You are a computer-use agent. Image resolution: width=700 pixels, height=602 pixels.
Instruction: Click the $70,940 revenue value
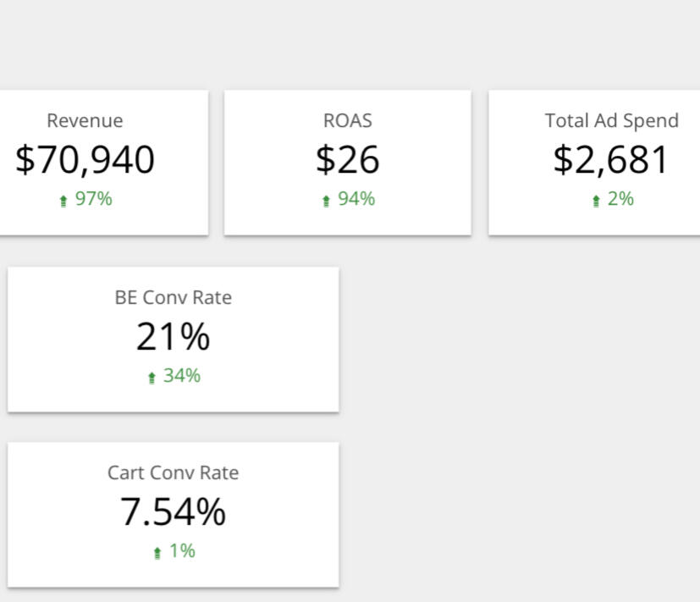tap(85, 160)
